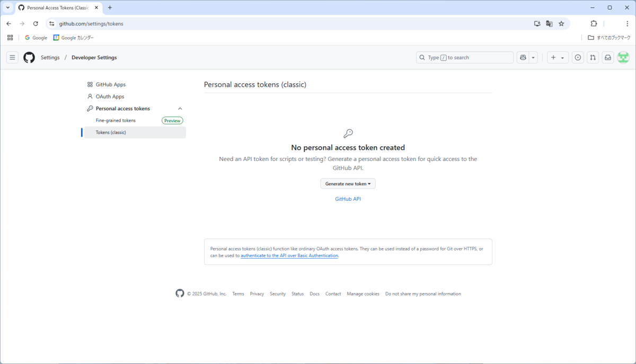Open Copilot chat icon in header

click(523, 57)
